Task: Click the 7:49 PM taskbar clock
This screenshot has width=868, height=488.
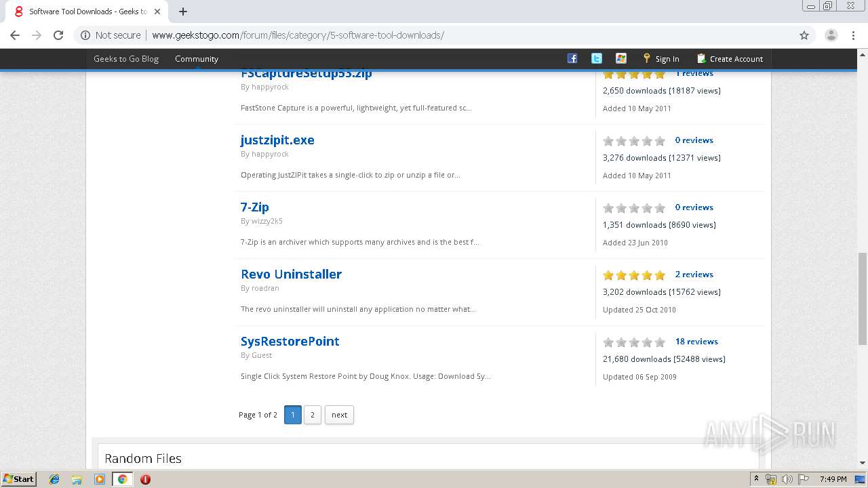Action: click(x=833, y=479)
